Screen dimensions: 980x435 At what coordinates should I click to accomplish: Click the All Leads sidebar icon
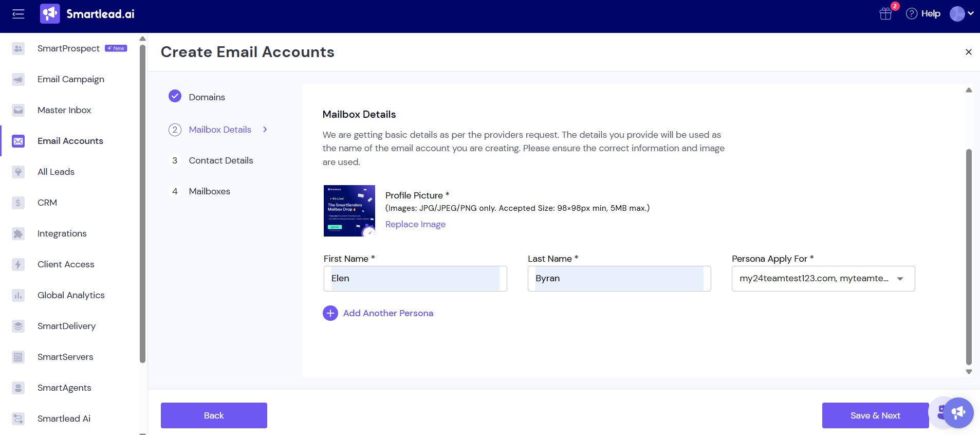19,172
